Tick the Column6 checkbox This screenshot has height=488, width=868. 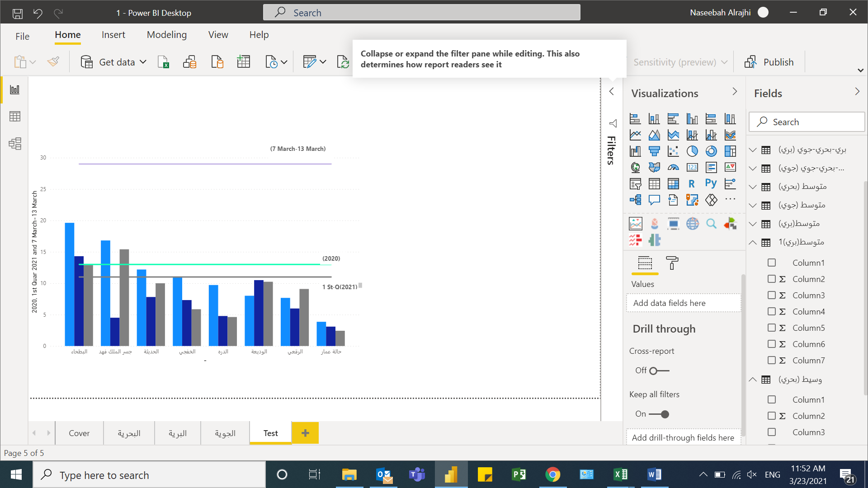(772, 344)
